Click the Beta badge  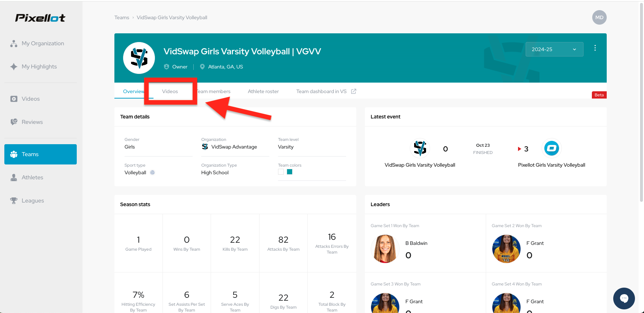coord(599,95)
